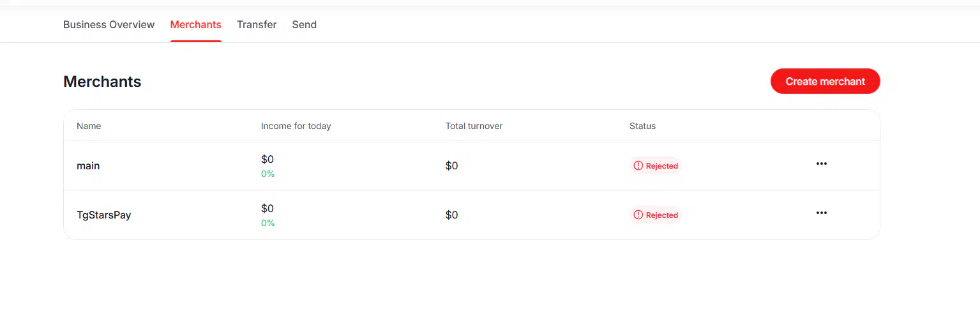Screen dimensions: 980x322
Task: Click the Rejected warning icon for TgStarsPay
Action: [x=638, y=215]
